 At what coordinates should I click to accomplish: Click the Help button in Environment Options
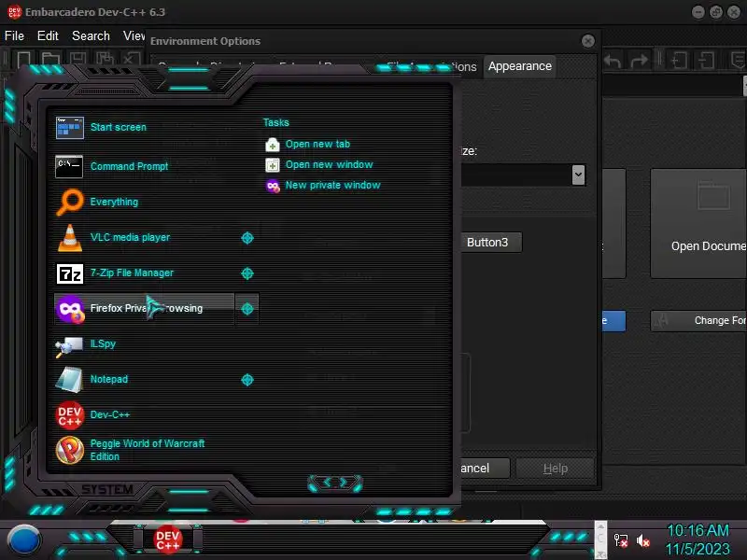coord(555,469)
